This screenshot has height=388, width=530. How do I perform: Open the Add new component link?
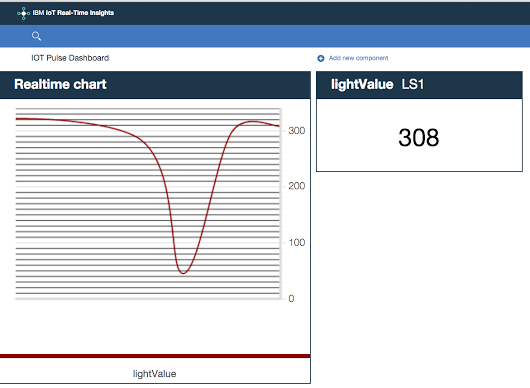click(358, 58)
